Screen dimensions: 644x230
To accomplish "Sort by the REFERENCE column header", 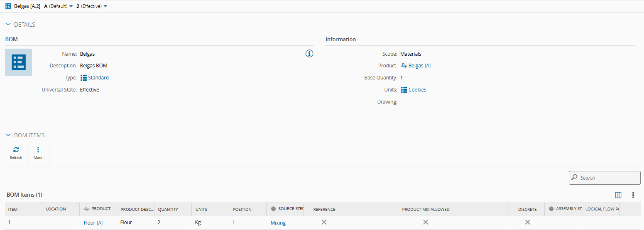I will 323,209.
